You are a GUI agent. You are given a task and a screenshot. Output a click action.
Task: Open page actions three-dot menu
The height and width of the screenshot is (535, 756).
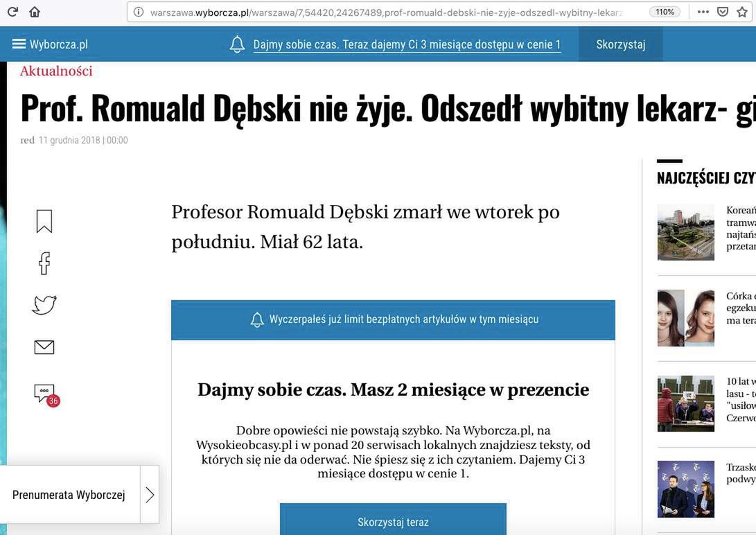tap(703, 12)
